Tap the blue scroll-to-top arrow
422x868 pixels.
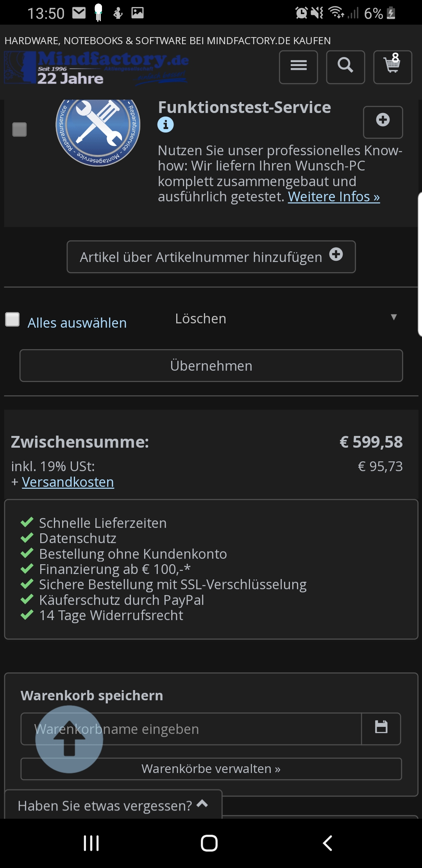pos(69,739)
